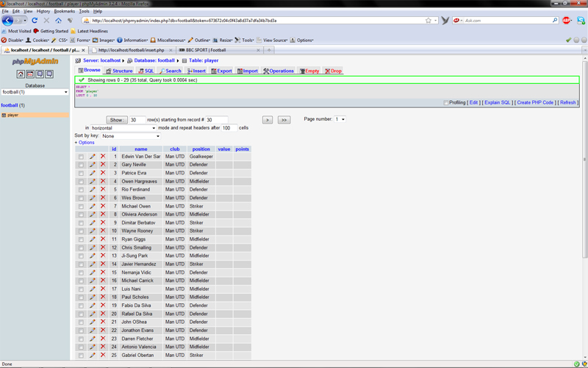588x368 pixels.
Task: Delete Wes Brown record
Action: point(103,197)
